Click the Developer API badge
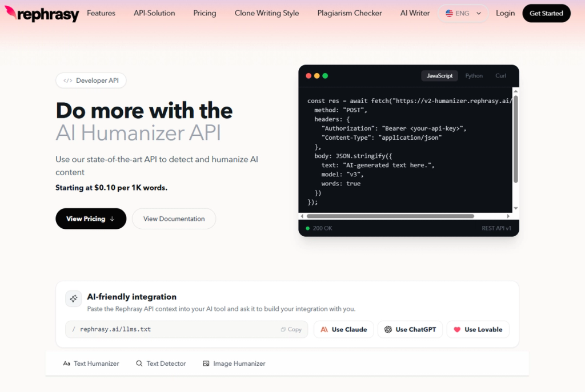The width and height of the screenshot is (585, 392). pyautogui.click(x=91, y=80)
